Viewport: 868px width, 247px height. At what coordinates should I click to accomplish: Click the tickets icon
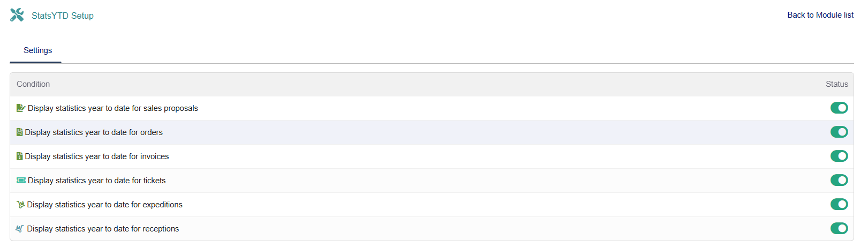click(21, 181)
